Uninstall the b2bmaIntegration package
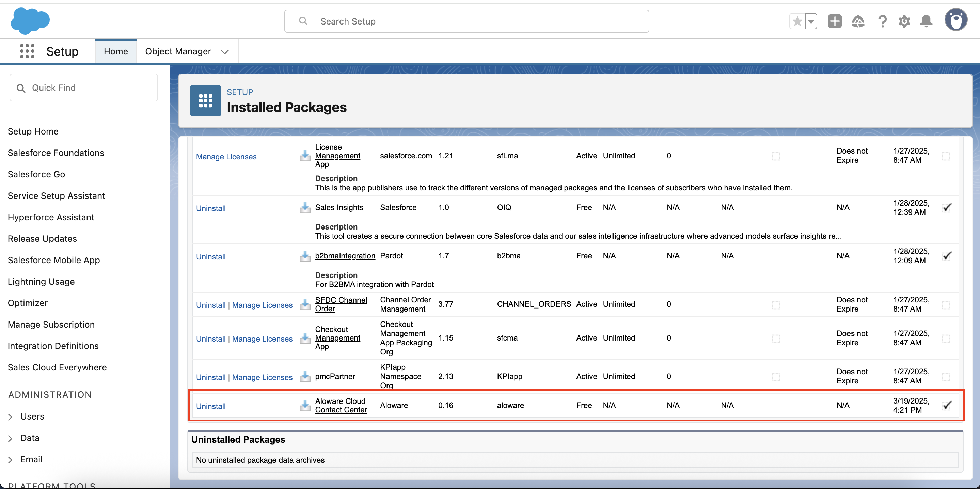 (211, 257)
